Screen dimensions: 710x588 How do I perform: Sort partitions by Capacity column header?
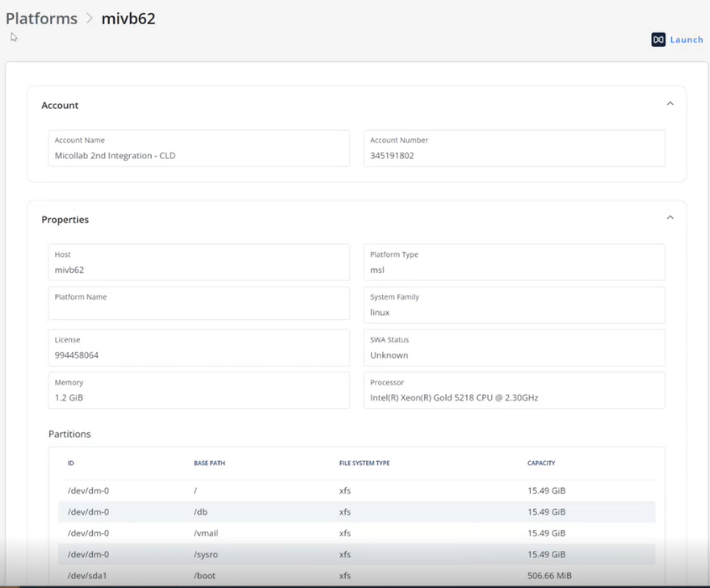[541, 463]
